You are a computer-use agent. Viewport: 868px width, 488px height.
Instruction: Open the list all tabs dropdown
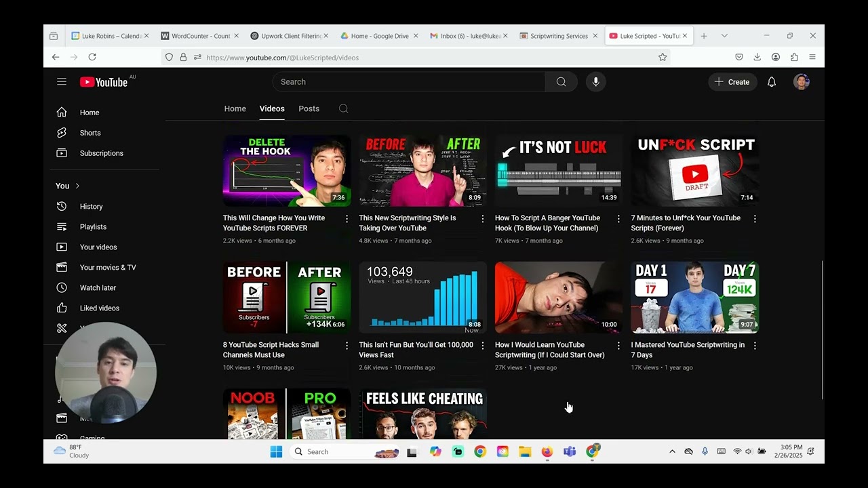[x=724, y=36]
